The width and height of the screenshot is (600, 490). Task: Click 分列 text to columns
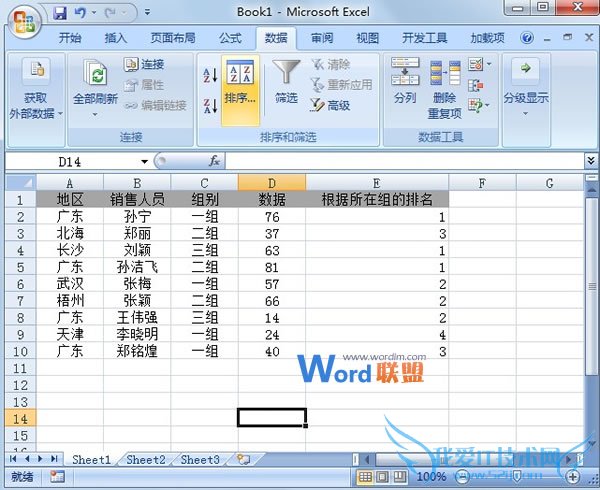[x=405, y=81]
